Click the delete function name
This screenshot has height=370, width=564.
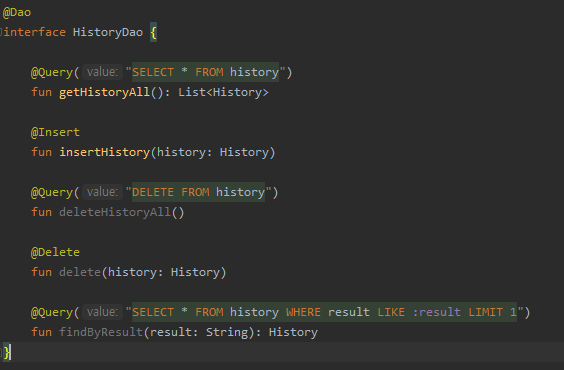[x=80, y=272]
